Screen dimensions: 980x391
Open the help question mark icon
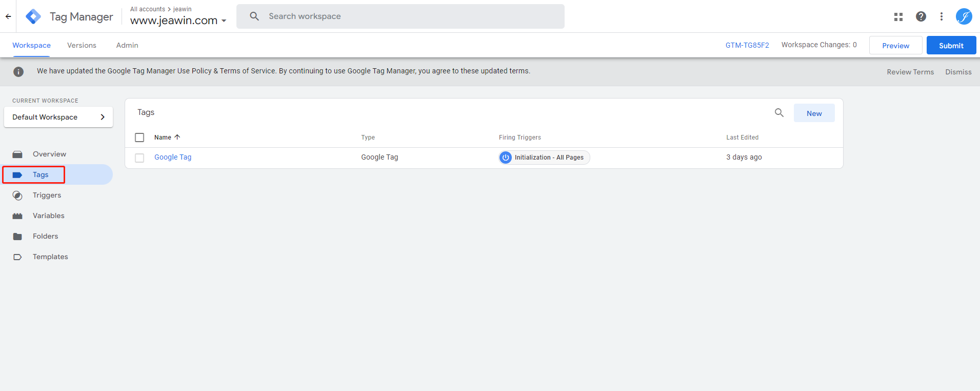tap(921, 16)
